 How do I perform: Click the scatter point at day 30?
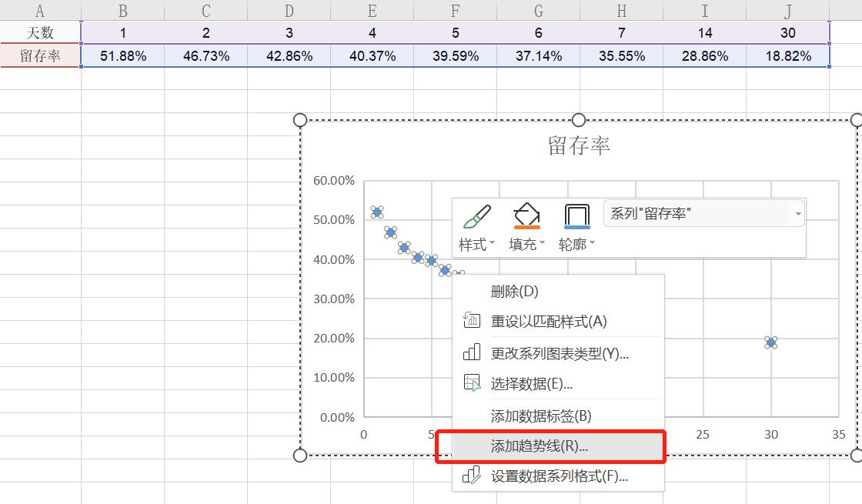pyautogui.click(x=770, y=343)
